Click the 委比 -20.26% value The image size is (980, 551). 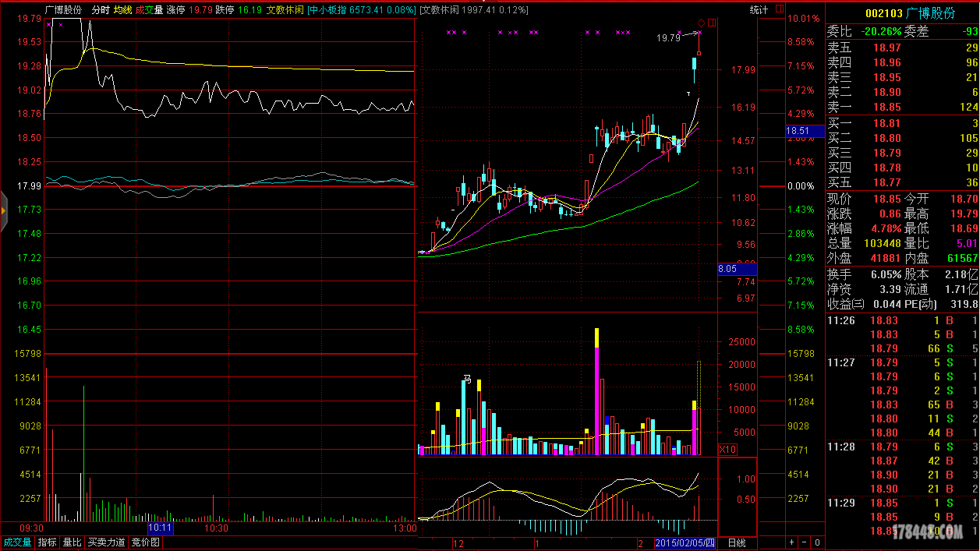tap(879, 32)
